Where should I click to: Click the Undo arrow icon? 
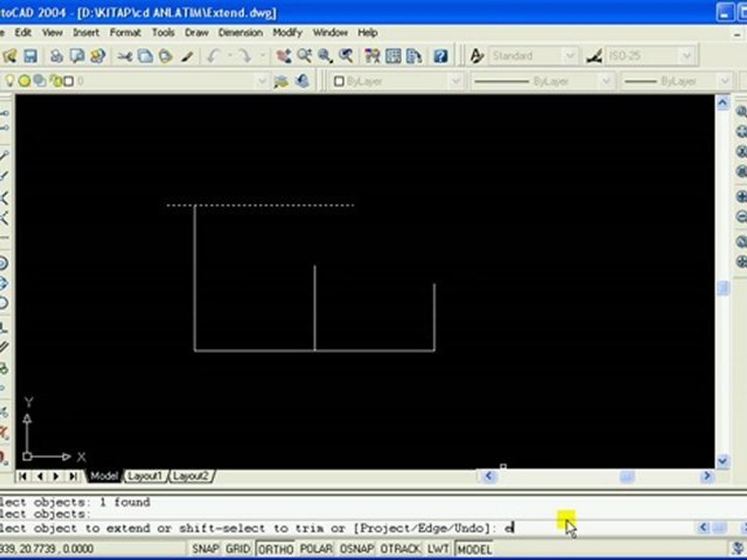213,55
